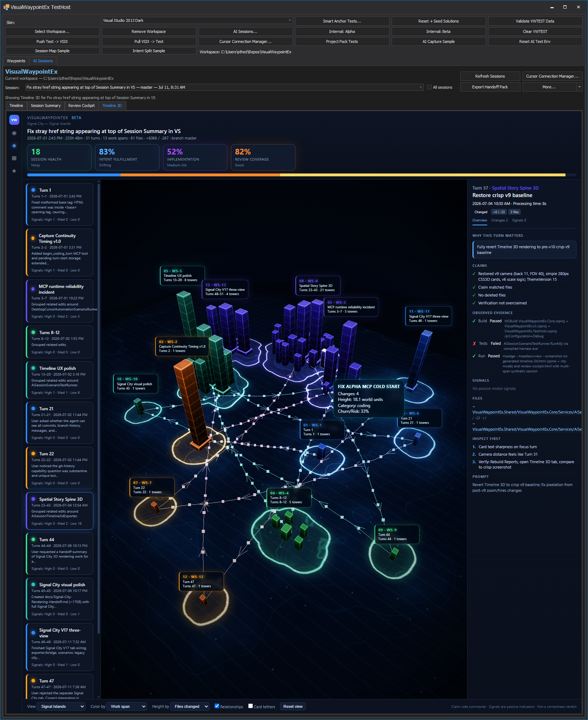The width and height of the screenshot is (588, 720).
Task: Click Validate VWTEST Data button
Action: pyautogui.click(x=535, y=21)
